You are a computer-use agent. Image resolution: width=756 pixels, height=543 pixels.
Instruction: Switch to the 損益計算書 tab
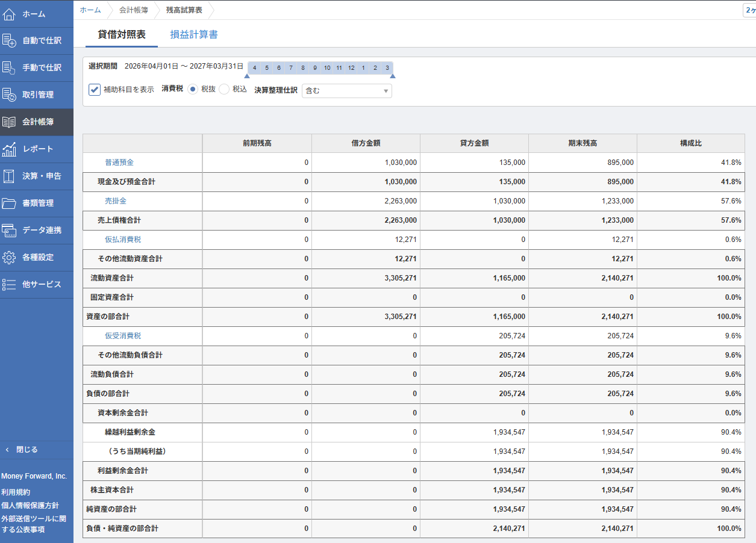coord(194,34)
